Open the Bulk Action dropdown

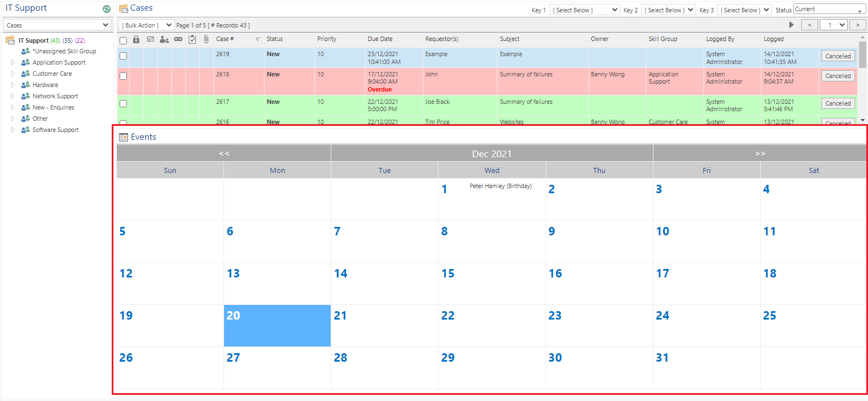[x=146, y=25]
